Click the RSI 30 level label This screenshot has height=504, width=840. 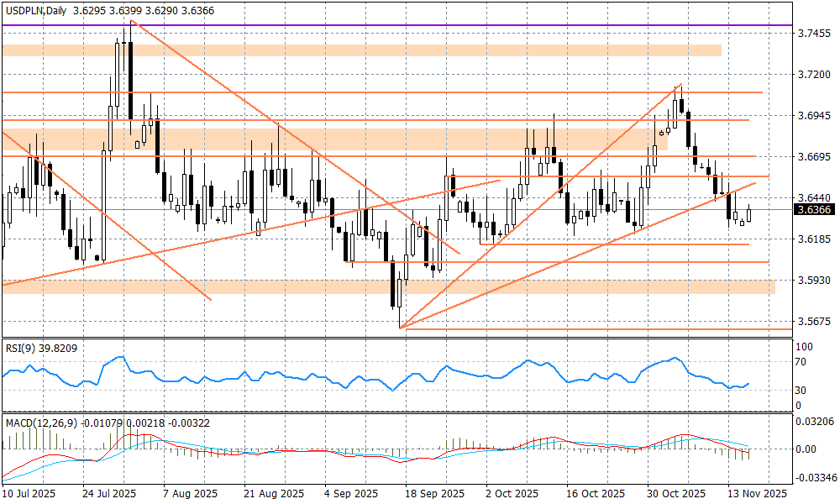coord(801,391)
